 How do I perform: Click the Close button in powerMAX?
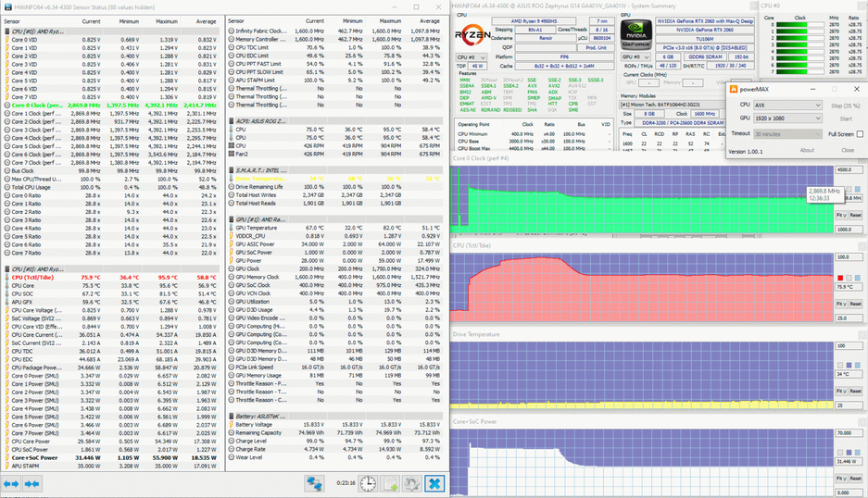[848, 150]
